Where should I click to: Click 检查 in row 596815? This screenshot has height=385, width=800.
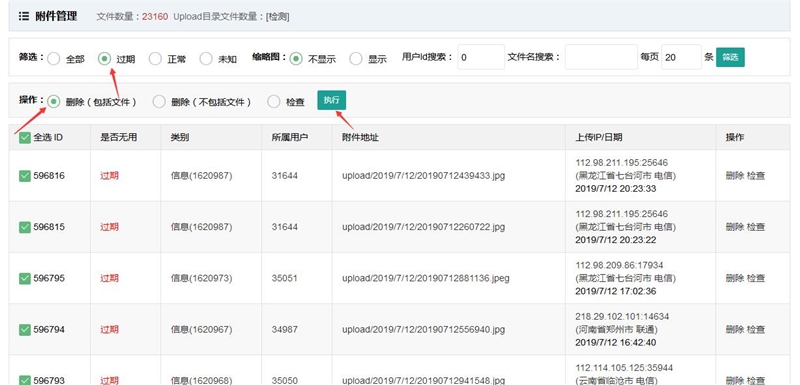tap(756, 227)
